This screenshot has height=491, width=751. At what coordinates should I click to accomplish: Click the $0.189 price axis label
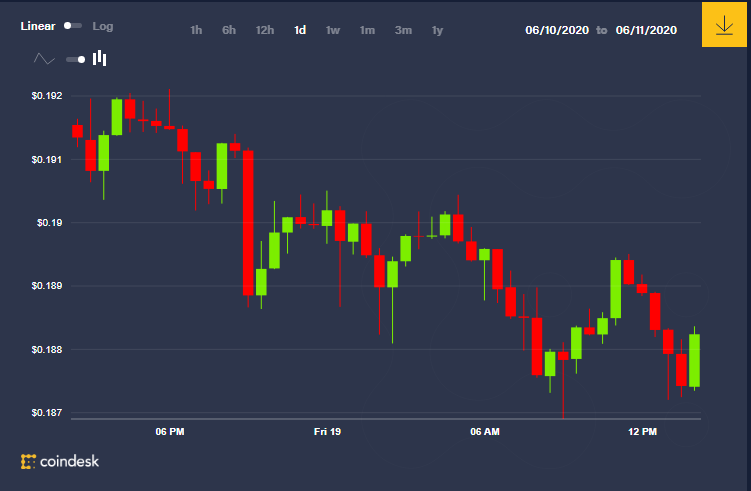pyautogui.click(x=47, y=286)
